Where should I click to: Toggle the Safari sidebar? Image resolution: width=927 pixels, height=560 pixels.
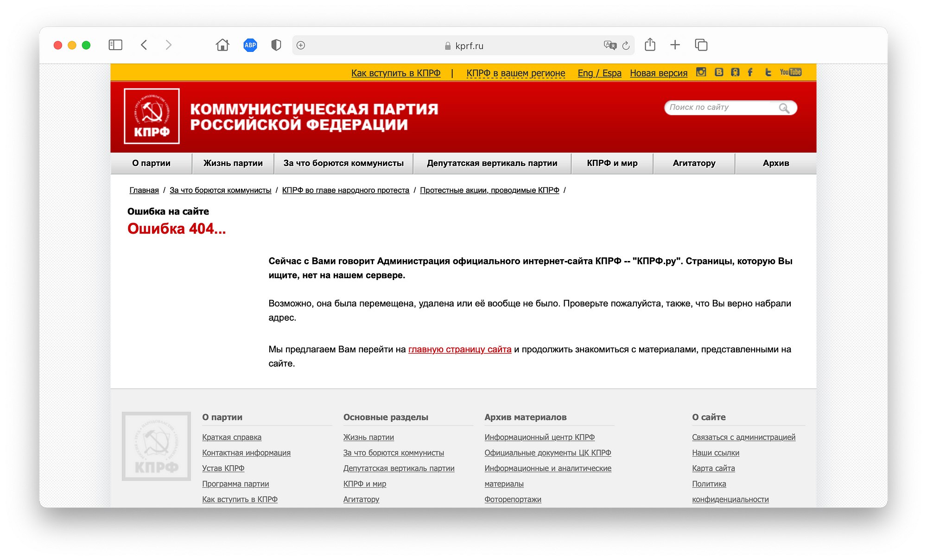[x=115, y=45]
